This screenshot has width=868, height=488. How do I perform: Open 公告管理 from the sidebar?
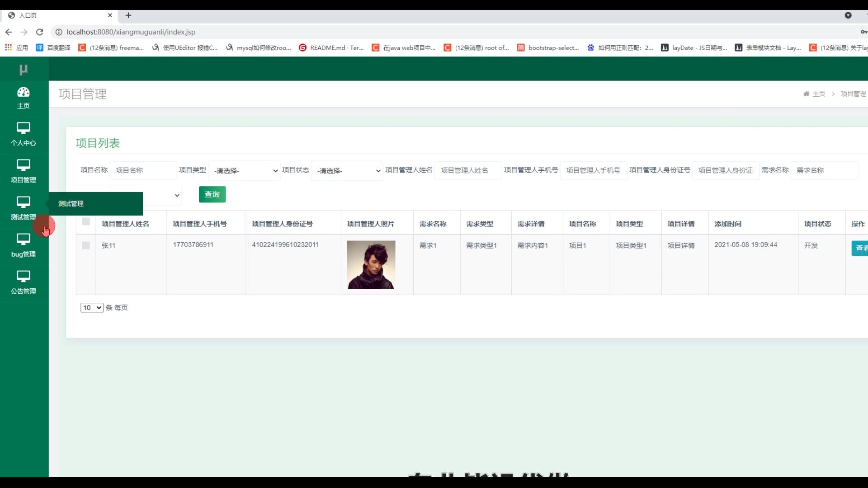click(x=24, y=282)
